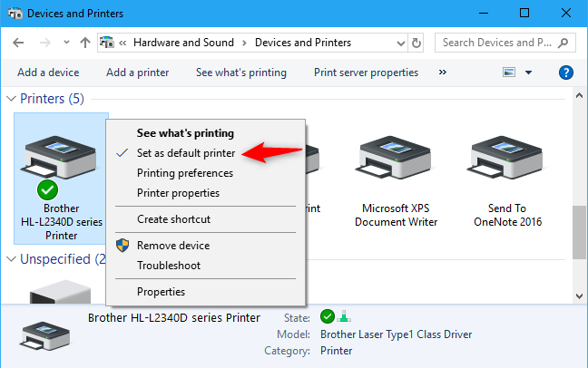Open the view options dropdown arrow
Viewport: 588px width, 368px height.
[x=528, y=73]
